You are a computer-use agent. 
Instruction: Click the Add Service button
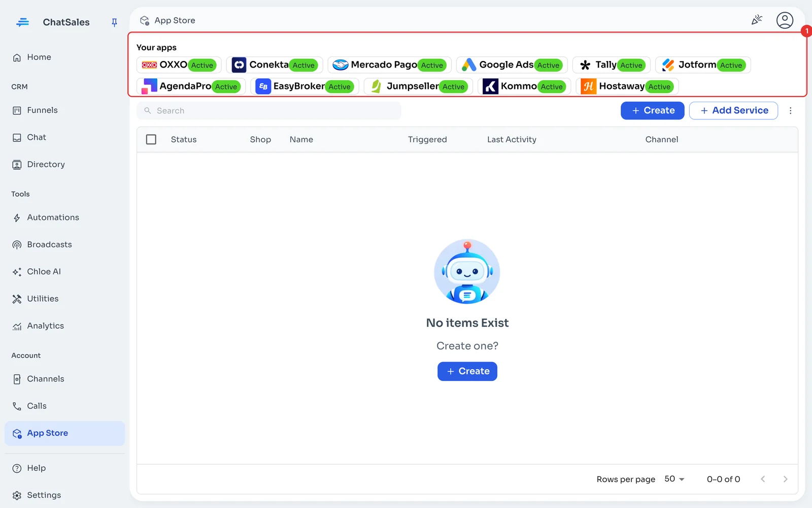(x=733, y=111)
